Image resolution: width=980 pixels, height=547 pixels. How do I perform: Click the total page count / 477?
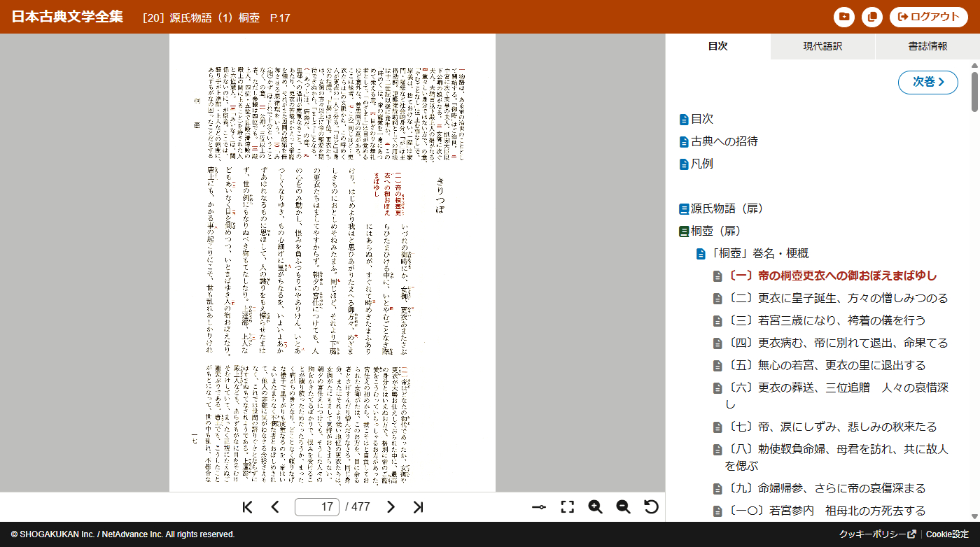pos(358,507)
